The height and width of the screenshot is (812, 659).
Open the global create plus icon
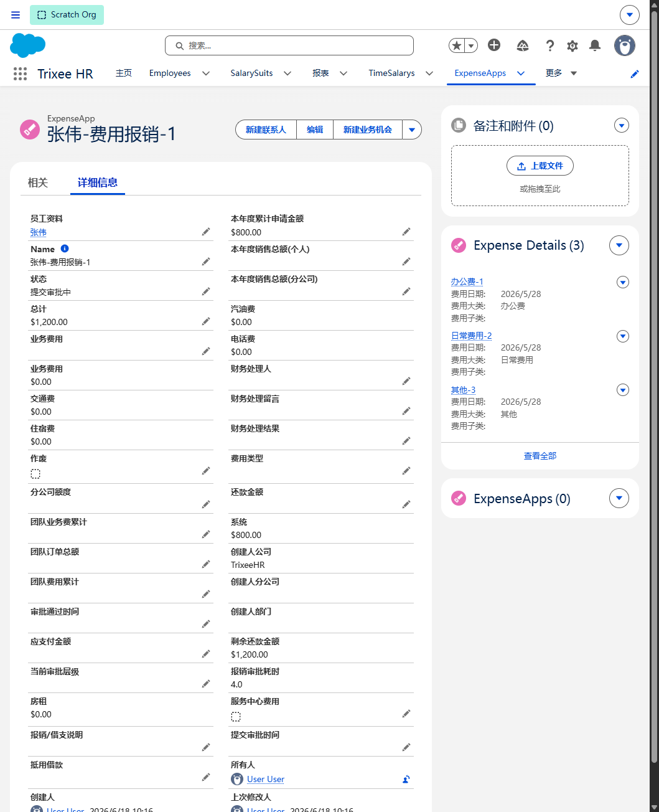(494, 45)
